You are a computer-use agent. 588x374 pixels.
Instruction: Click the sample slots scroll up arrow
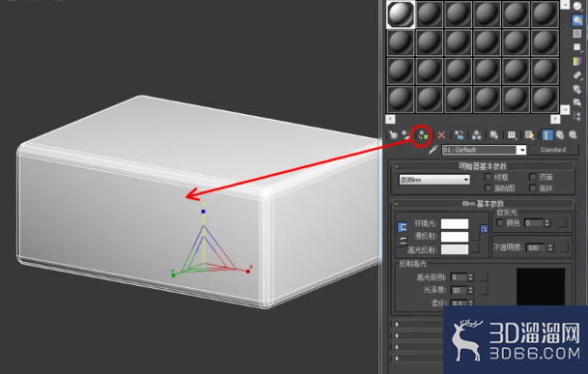pos(565,5)
